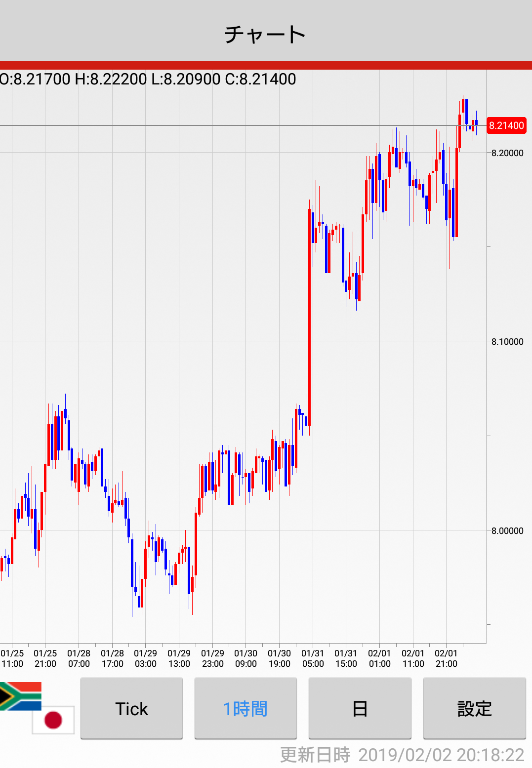532x768 pixels.
Task: Switch to the 日 daily chart
Action: point(360,708)
